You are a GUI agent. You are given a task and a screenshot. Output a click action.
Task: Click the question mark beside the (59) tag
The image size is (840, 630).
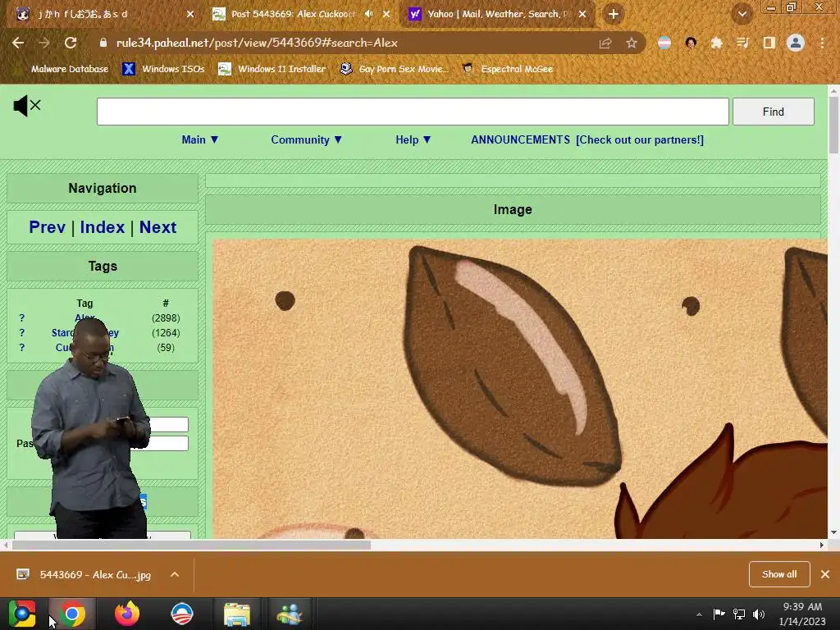[x=22, y=348]
